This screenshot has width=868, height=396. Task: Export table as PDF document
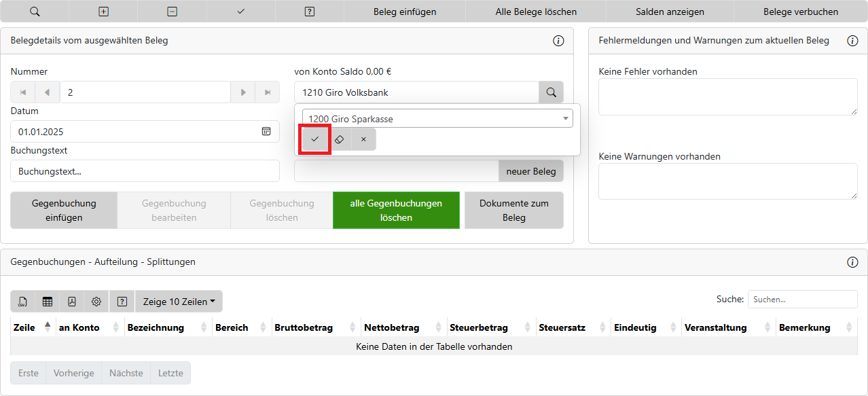tap(72, 302)
